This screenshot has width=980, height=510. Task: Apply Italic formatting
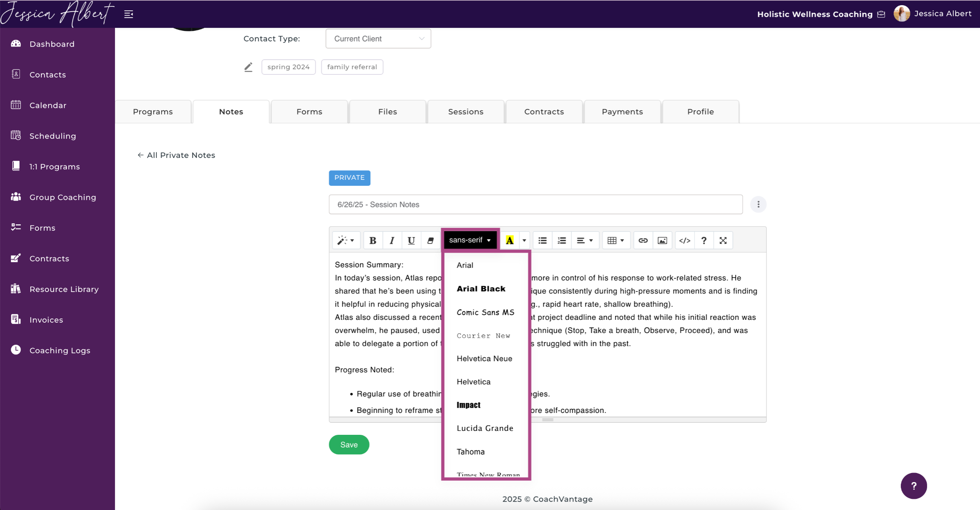coord(392,240)
